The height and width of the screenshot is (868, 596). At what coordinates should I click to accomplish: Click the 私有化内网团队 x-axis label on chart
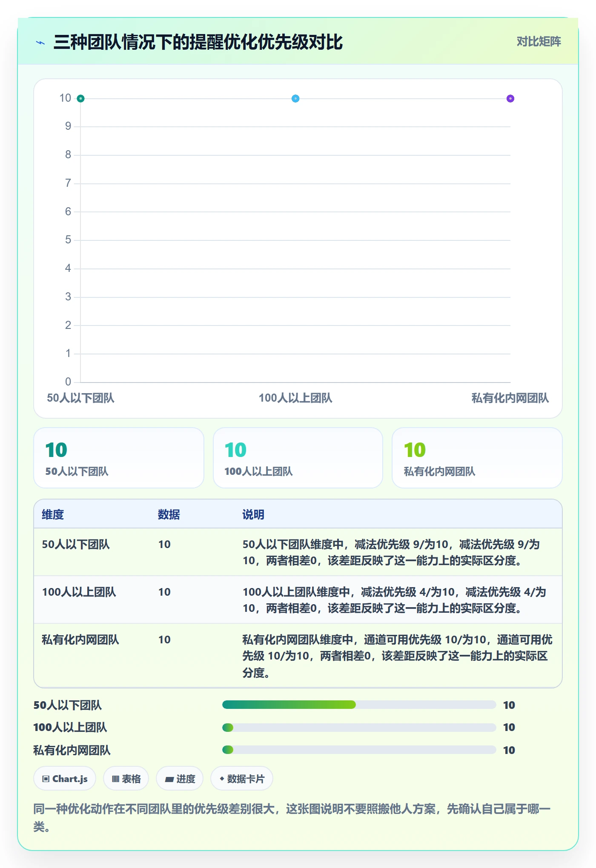point(510,398)
